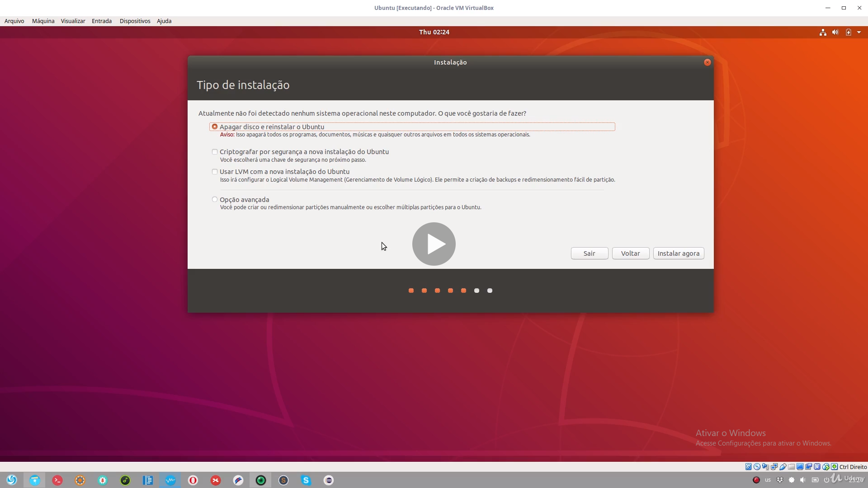
Task: Expand Ubuntu system menu arrow
Action: pyautogui.click(x=859, y=32)
